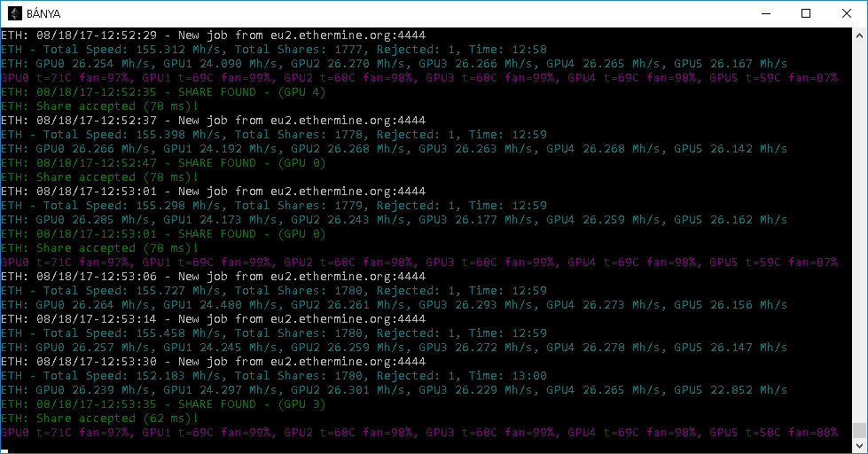Click the 12:52:29 New job line

[213, 35]
